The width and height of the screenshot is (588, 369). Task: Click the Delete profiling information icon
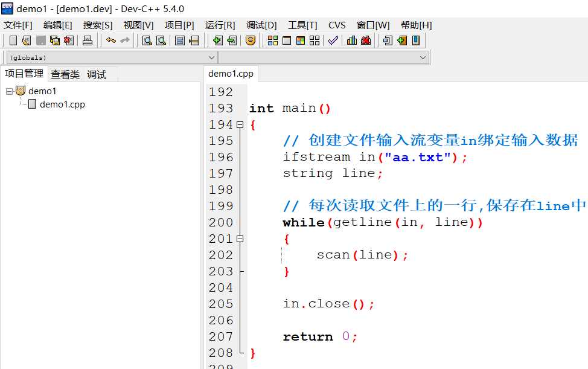pos(366,40)
